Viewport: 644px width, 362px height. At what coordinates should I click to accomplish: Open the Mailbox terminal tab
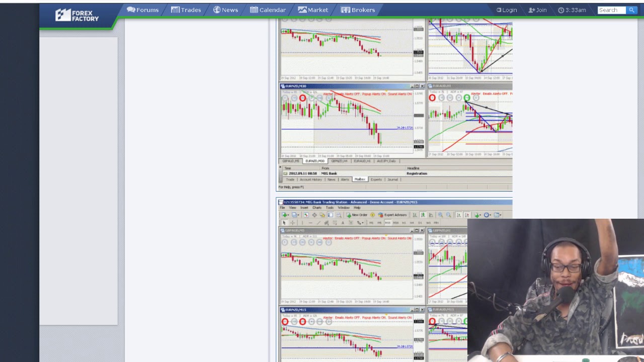[x=360, y=179]
